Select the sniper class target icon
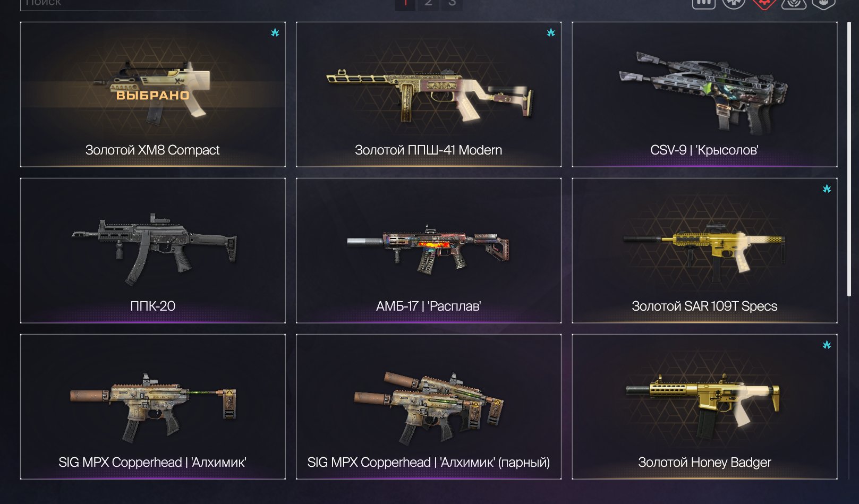Image resolution: width=859 pixels, height=504 pixels. [x=794, y=3]
